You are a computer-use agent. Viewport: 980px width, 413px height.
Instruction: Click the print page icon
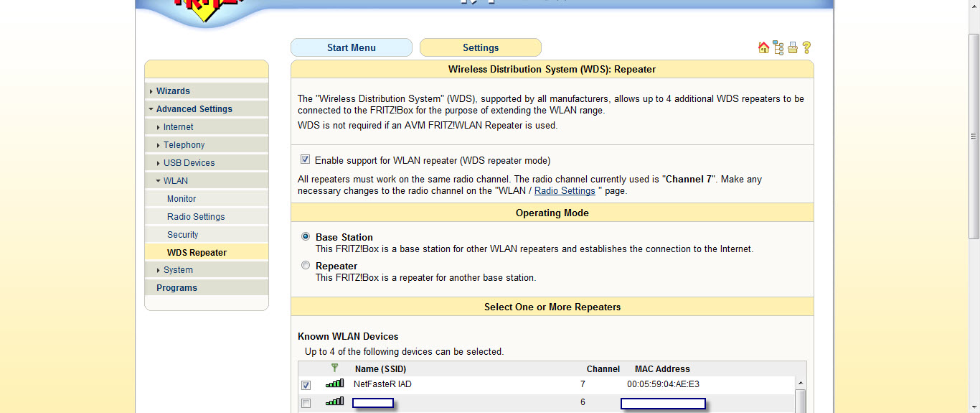coord(793,47)
